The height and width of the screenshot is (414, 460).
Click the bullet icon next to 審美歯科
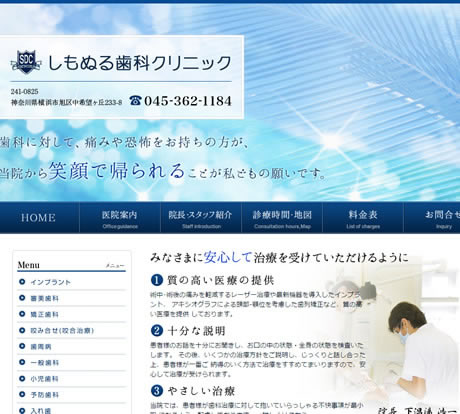click(22, 298)
